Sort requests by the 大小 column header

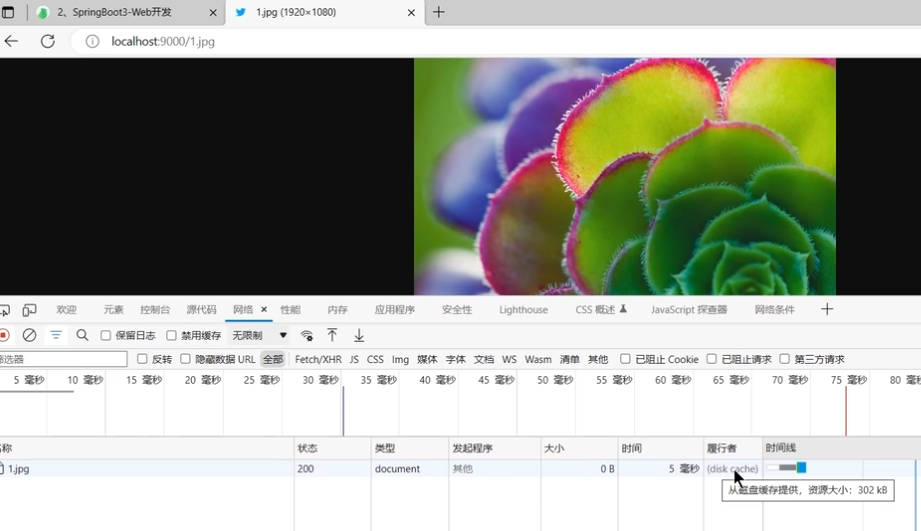pos(579,448)
